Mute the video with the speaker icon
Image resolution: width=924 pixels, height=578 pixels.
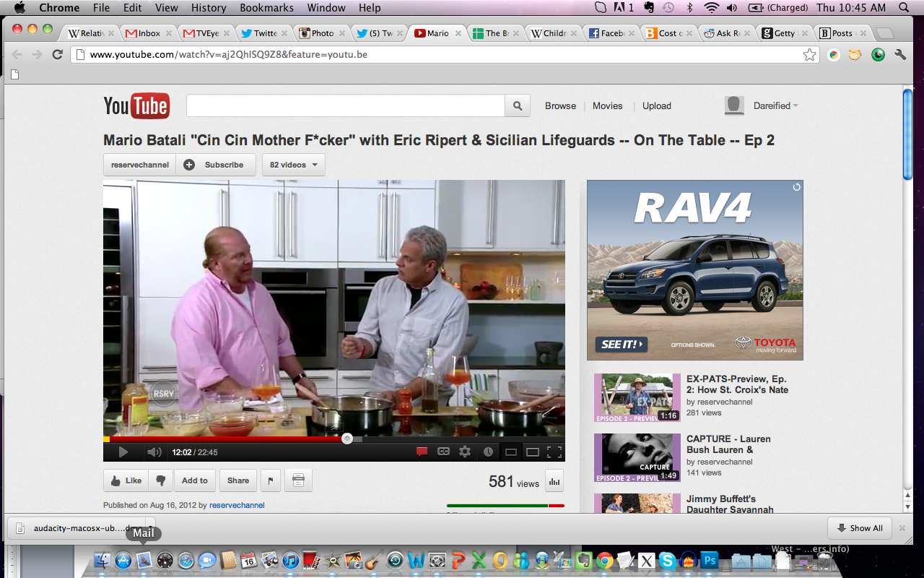[x=154, y=452]
